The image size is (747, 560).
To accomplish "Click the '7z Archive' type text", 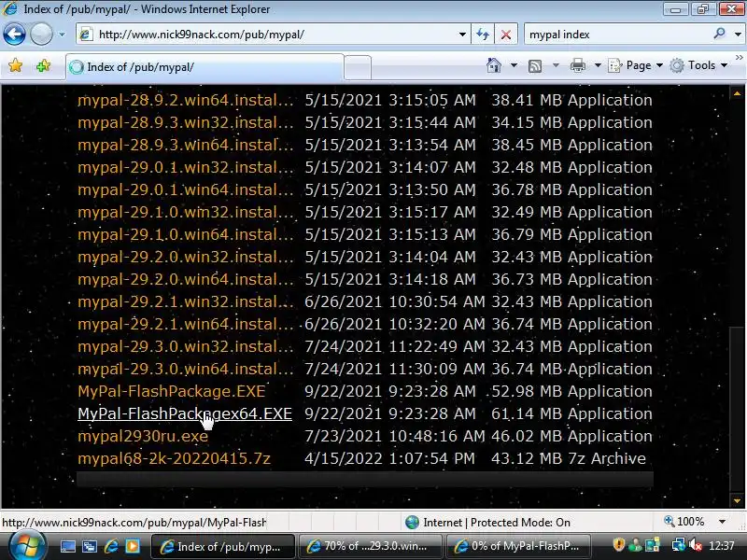I will [606, 458].
